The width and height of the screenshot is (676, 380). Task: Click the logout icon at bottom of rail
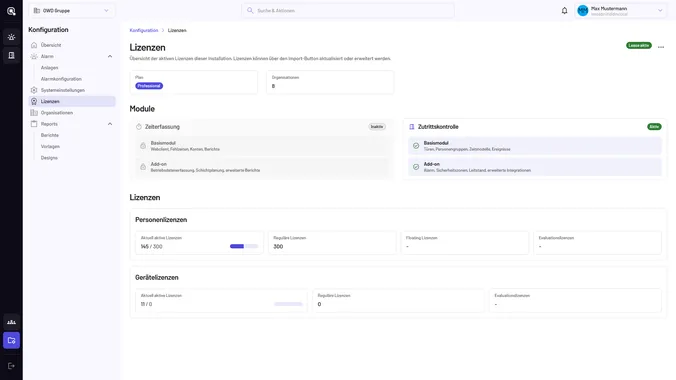(11, 366)
